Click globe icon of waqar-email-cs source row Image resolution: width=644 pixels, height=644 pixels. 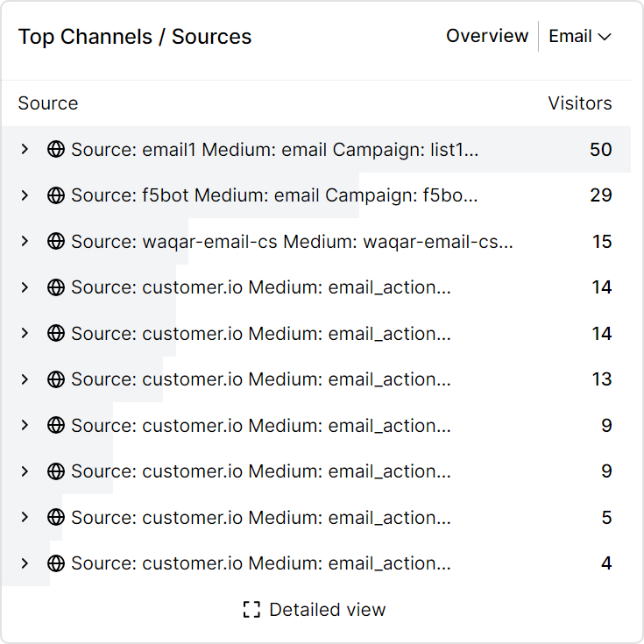tap(56, 241)
